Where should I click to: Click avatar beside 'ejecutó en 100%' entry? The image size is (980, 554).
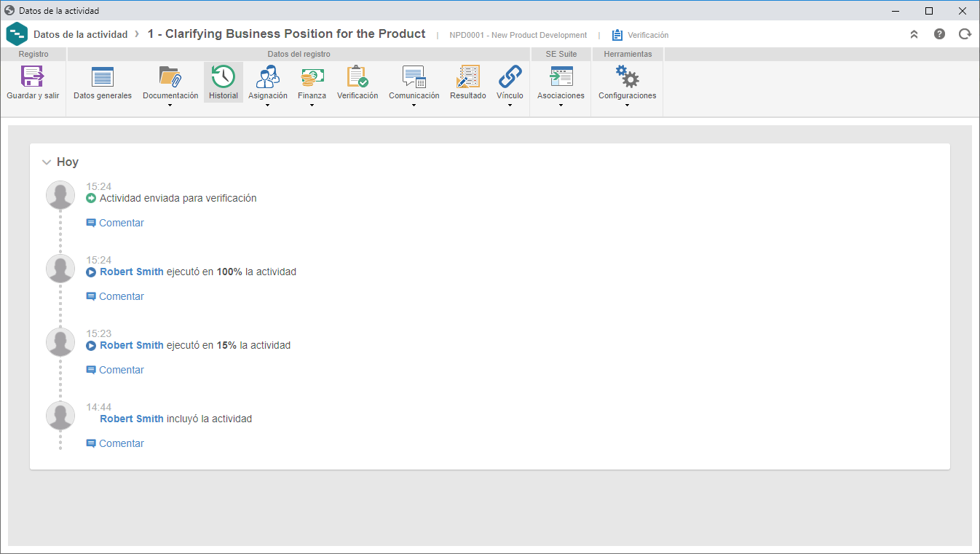coord(60,269)
